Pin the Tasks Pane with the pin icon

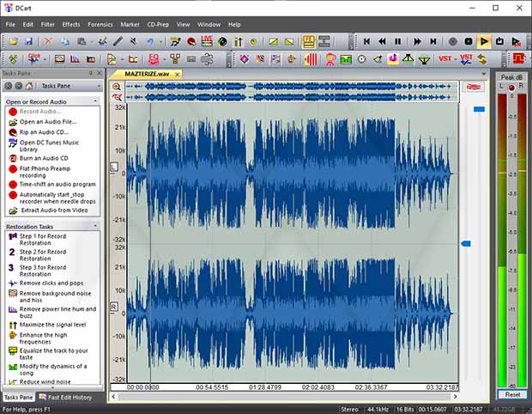pos(91,73)
